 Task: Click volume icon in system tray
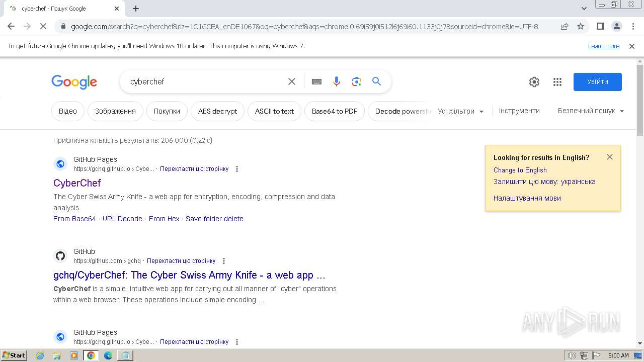pos(572,355)
